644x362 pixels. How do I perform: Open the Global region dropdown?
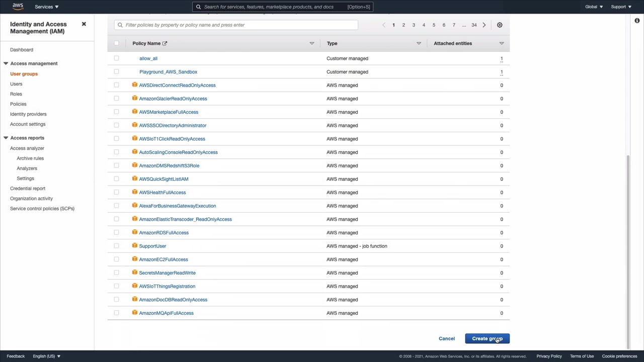click(594, 7)
